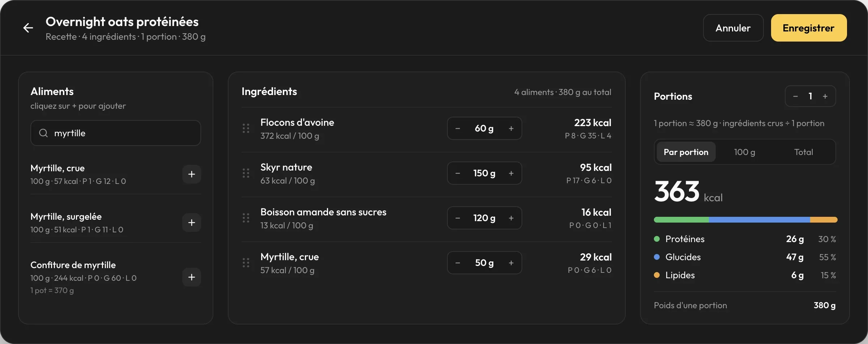Reduce number of portions
The height and width of the screenshot is (344, 868).
(x=795, y=96)
